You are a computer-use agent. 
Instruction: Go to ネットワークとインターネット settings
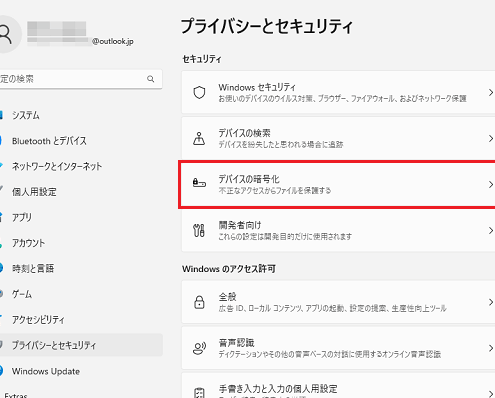pos(57,166)
